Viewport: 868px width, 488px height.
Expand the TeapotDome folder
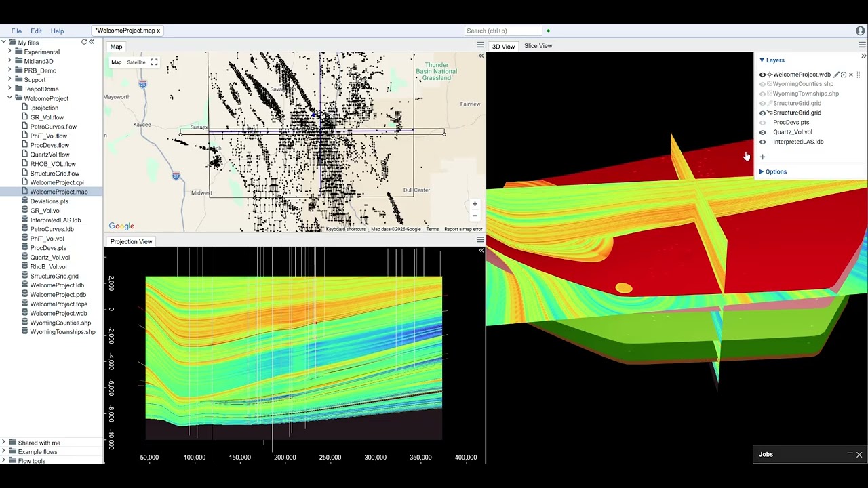pos(9,89)
